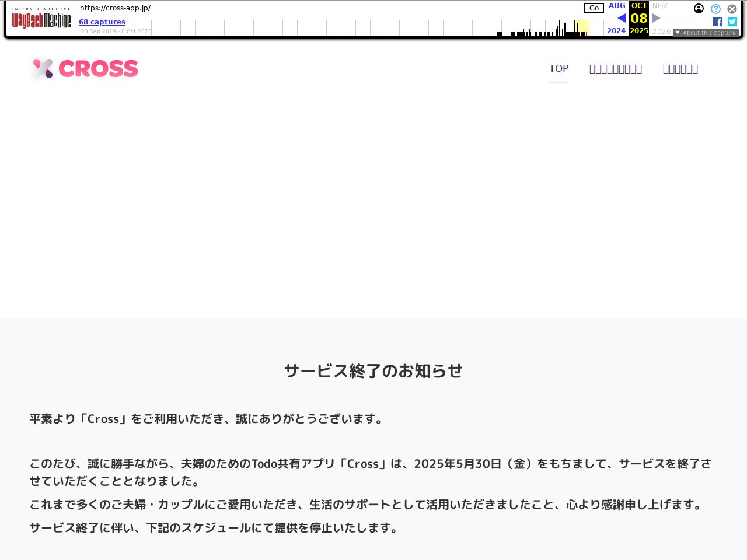The height and width of the screenshot is (560, 747).
Task: Expand the About this capture dropdown
Action: 706,33
